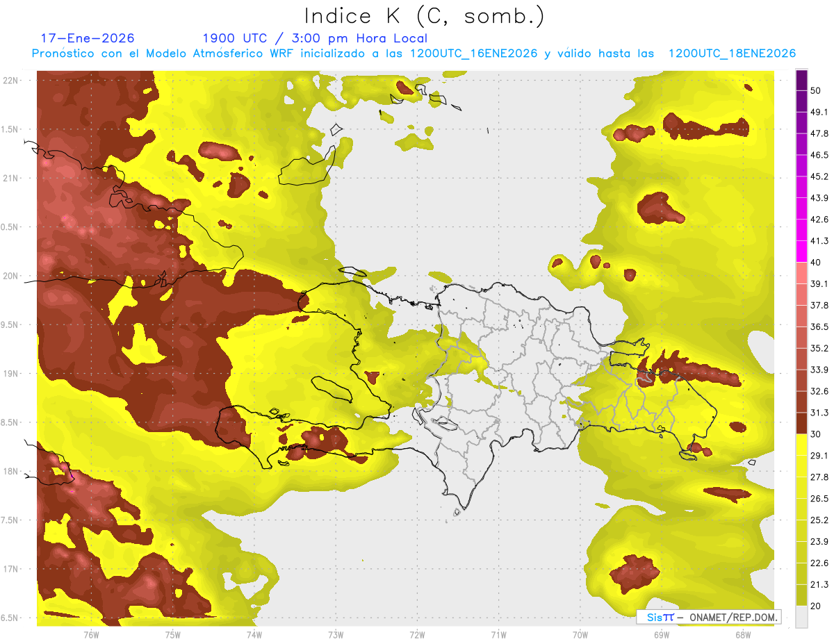
Task: Click the '22N' latitude label
Action: point(11,81)
